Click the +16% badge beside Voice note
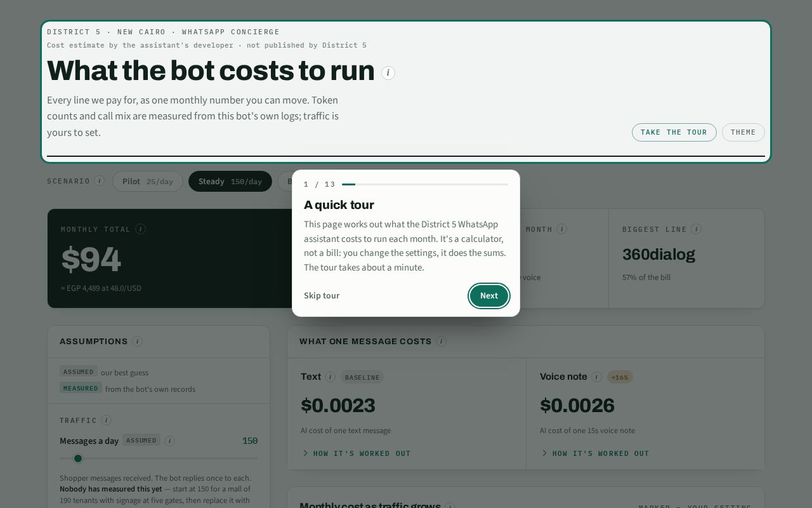The height and width of the screenshot is (508, 812). click(x=620, y=377)
